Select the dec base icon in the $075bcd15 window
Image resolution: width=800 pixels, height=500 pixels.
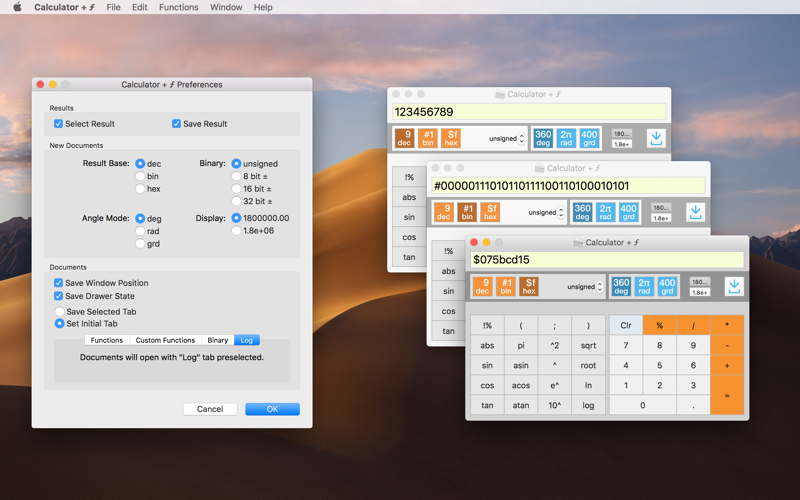[483, 287]
